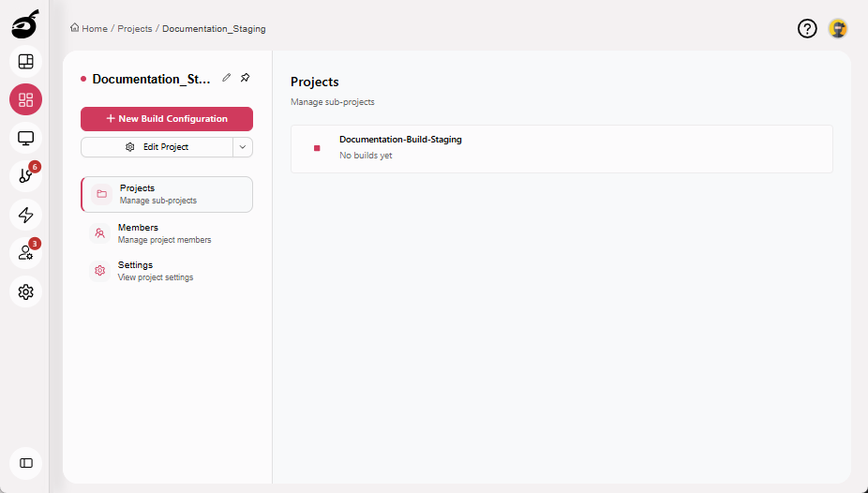Pin the Documentation_Staging project
This screenshot has height=493, width=868.
pos(246,78)
